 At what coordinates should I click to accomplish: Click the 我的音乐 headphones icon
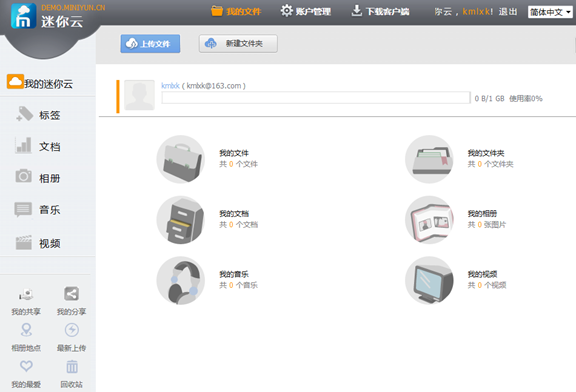[x=181, y=280]
